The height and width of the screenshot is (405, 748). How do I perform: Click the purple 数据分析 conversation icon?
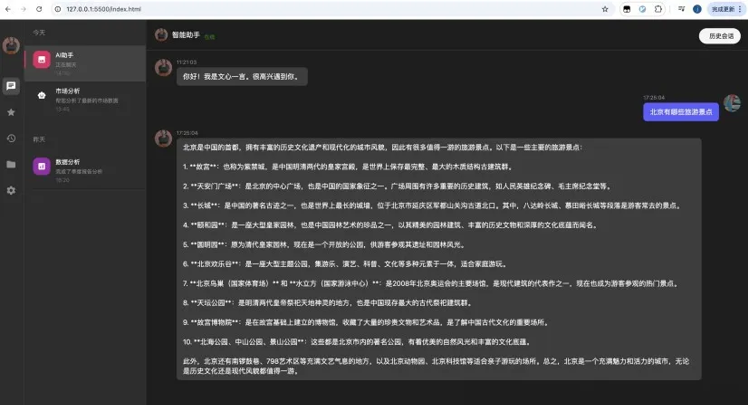(x=41, y=166)
